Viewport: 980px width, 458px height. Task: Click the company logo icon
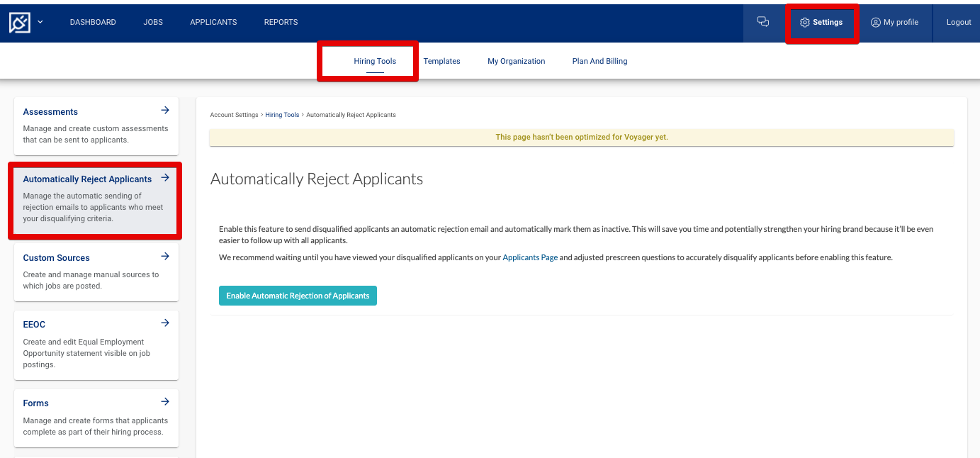(x=18, y=21)
